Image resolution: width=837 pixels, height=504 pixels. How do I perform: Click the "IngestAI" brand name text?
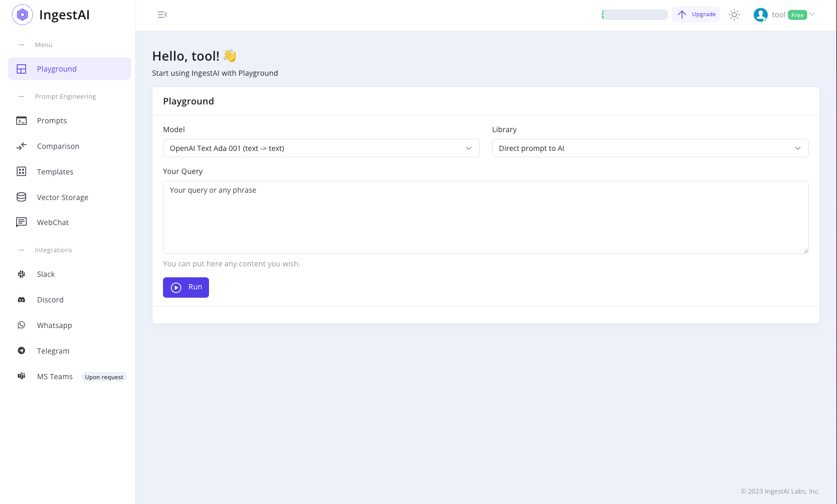click(x=65, y=15)
